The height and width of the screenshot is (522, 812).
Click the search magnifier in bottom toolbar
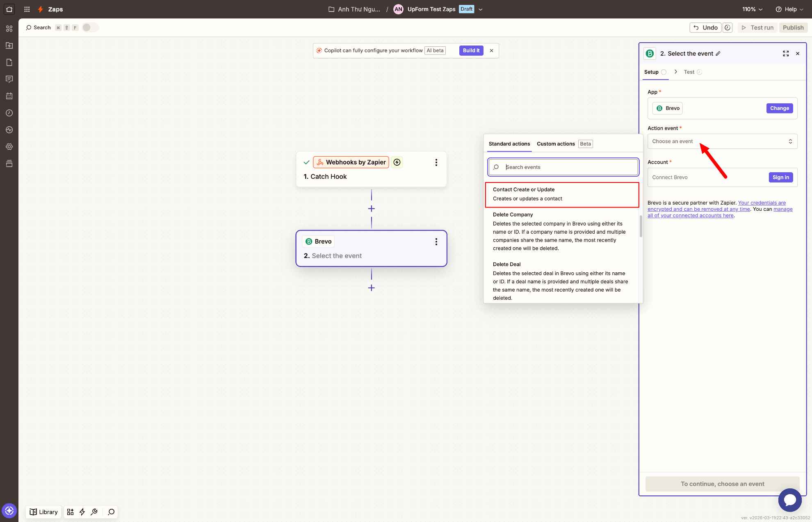coord(111,512)
